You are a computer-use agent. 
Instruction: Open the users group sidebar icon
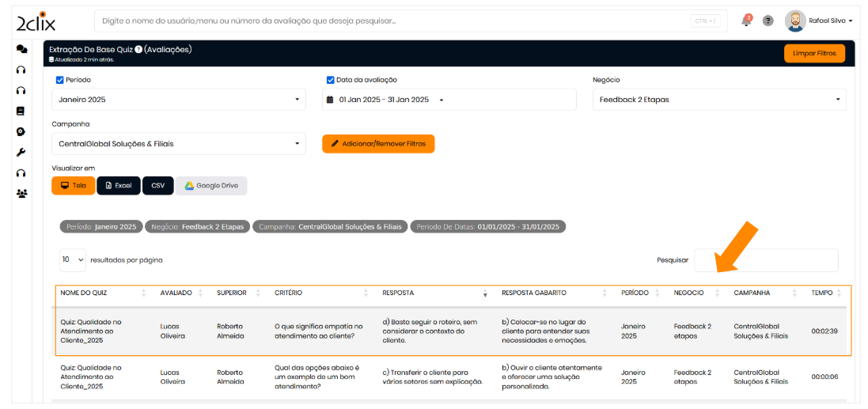(x=21, y=193)
